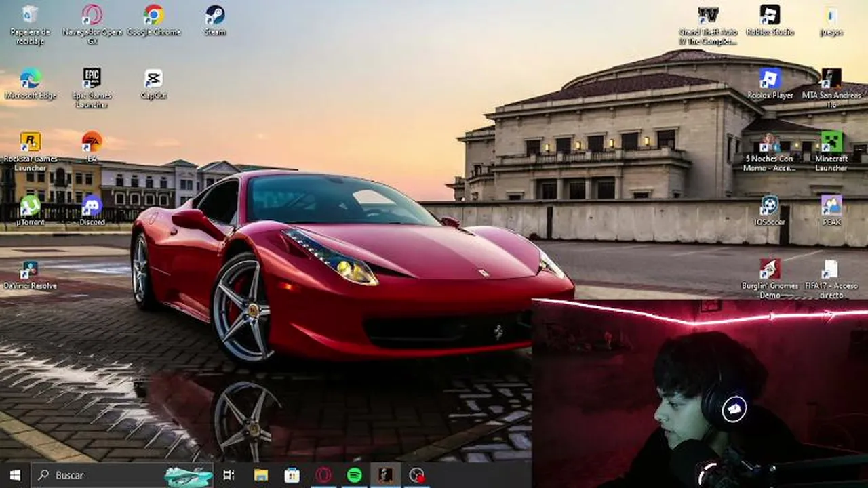Open Spotify from the taskbar

[355, 475]
